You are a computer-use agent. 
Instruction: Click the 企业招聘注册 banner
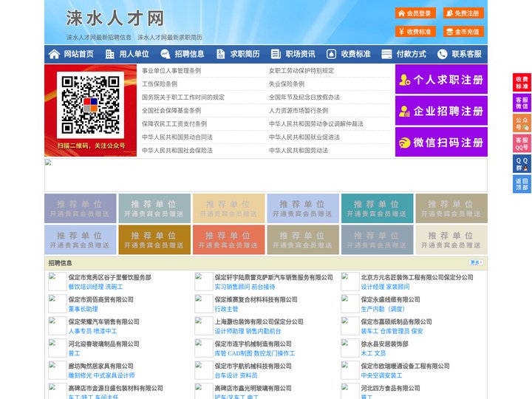tap(441, 111)
